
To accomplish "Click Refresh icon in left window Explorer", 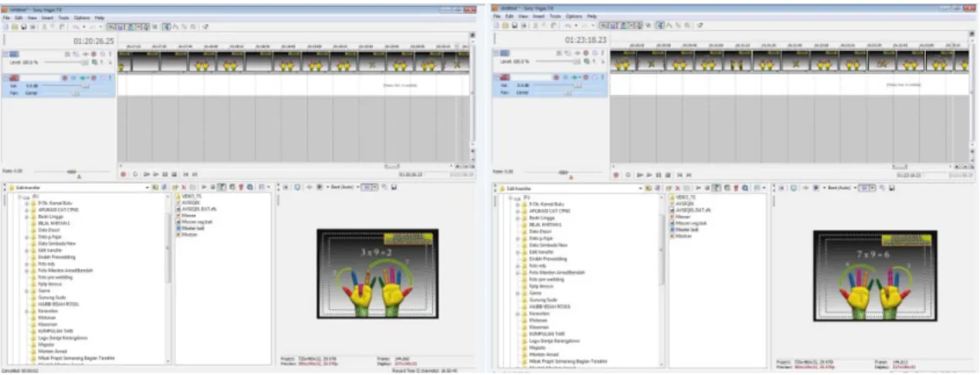I will point(164,187).
